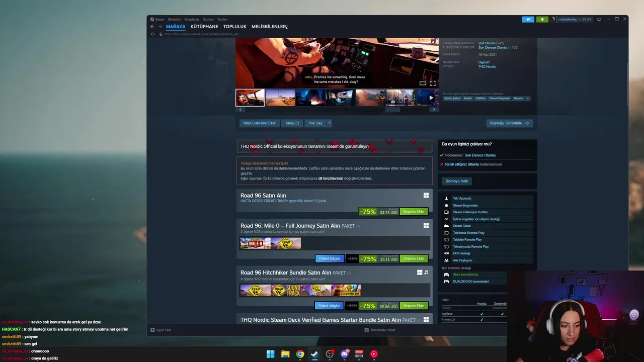The height and width of the screenshot is (362, 644).
Task: Click the Aile Paylaşımı family icon
Action: click(x=446, y=260)
